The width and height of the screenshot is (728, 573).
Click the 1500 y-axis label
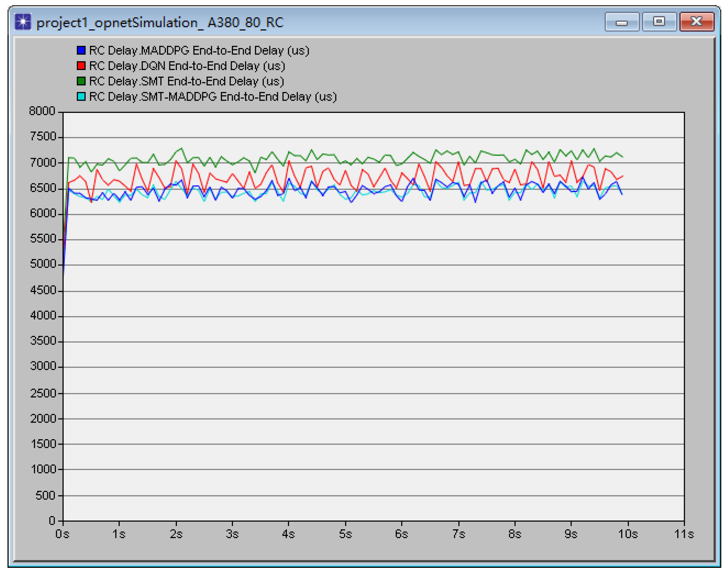[x=43, y=444]
